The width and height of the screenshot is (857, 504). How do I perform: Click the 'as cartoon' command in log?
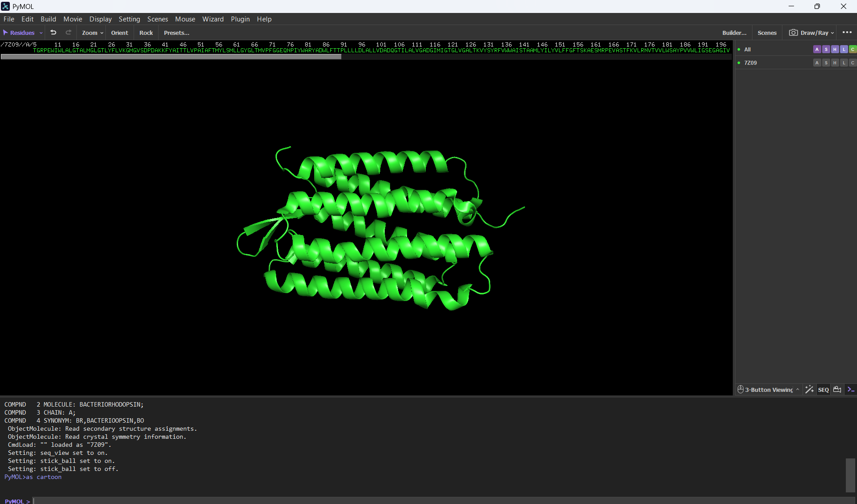pyautogui.click(x=44, y=477)
